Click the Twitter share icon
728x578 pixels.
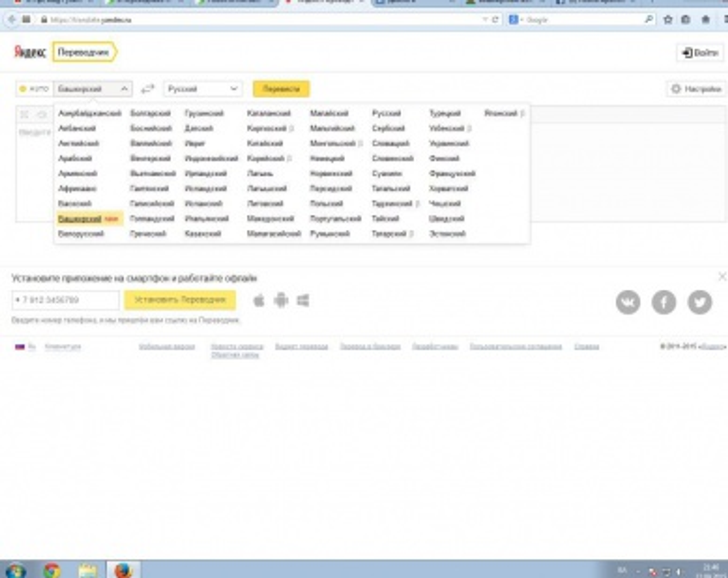coord(699,302)
